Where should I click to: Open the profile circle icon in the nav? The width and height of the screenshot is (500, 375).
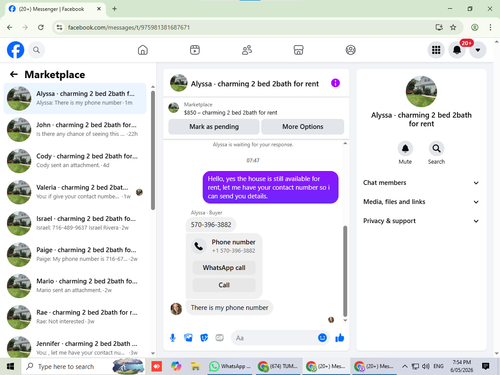(350, 50)
